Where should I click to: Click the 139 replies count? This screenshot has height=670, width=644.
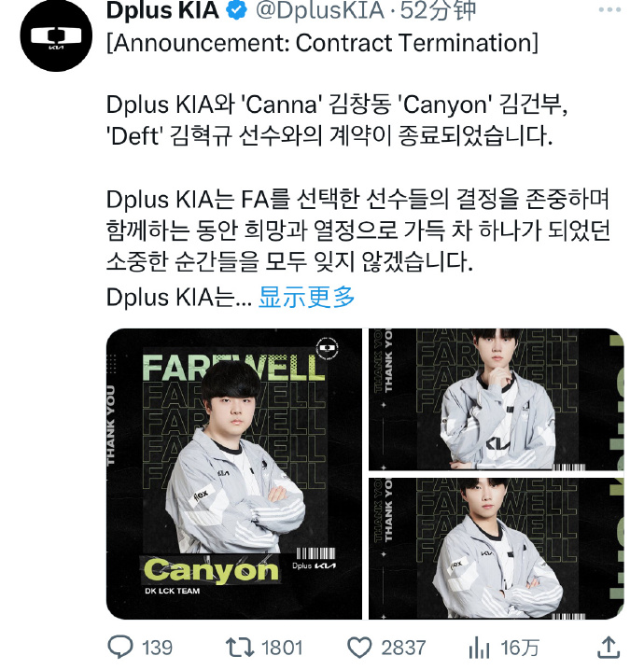pyautogui.click(x=157, y=648)
